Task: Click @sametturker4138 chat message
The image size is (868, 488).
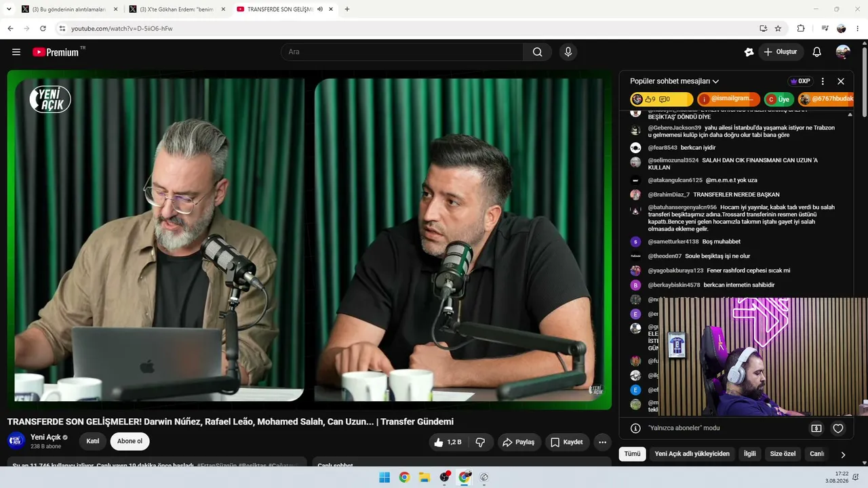Action: [x=694, y=242]
